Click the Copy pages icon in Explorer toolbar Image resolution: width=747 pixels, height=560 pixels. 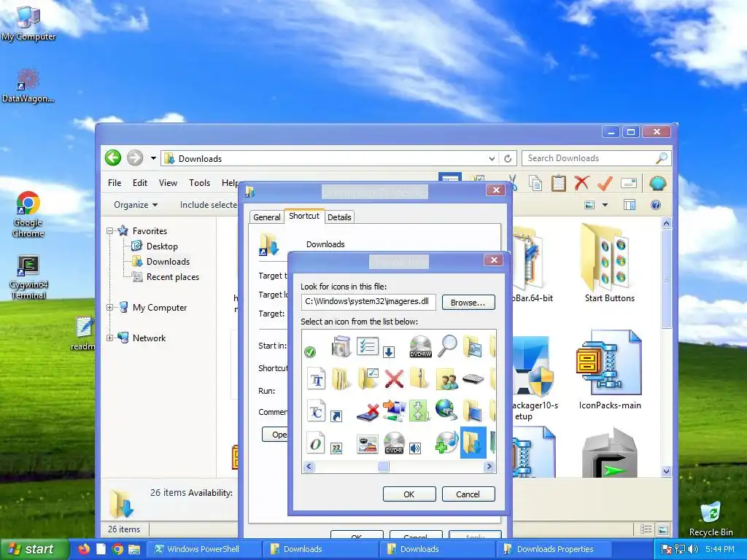535,183
